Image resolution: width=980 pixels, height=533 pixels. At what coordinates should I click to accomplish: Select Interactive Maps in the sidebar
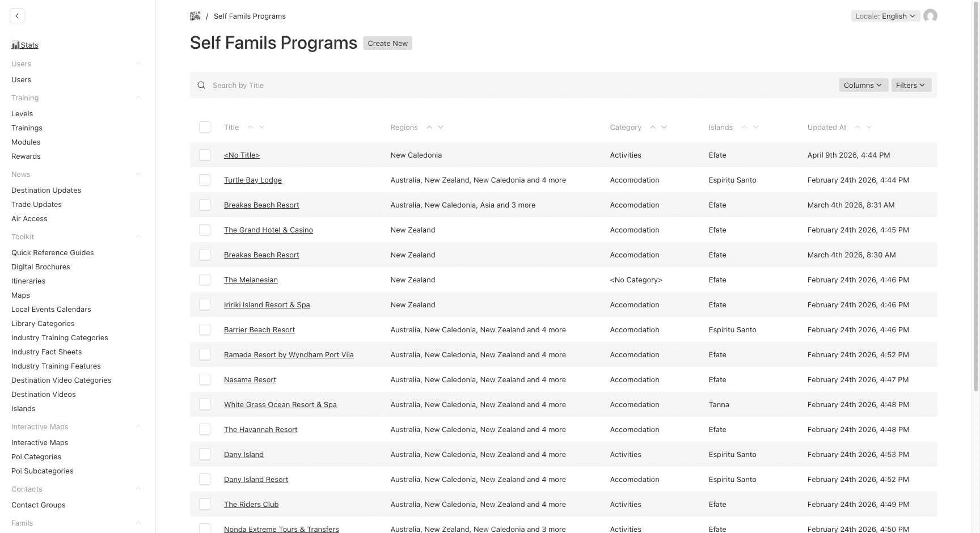click(x=40, y=442)
